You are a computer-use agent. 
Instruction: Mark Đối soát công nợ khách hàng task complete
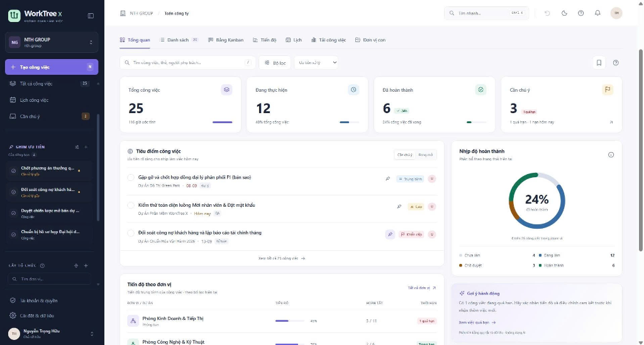(131, 233)
